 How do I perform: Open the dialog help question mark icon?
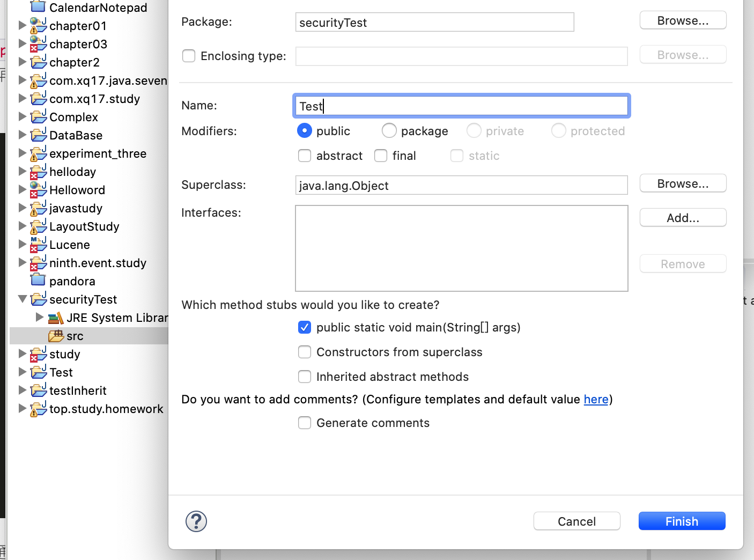pos(196,521)
